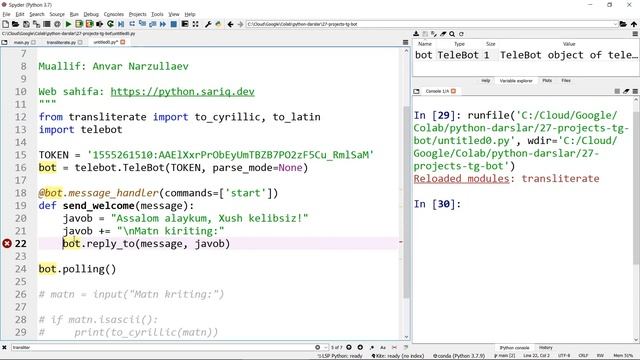Run cell and advance icon
The height and width of the screenshot is (360, 640).
pyautogui.click(x=89, y=24)
